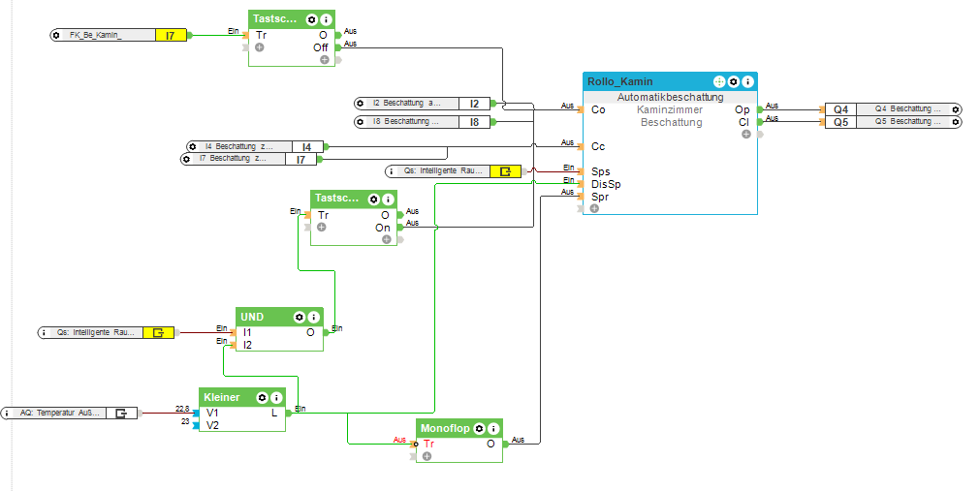Click yellow reference arrow icon on Qs feeding Sps
This screenshot has height=491, width=980.
coord(505,170)
